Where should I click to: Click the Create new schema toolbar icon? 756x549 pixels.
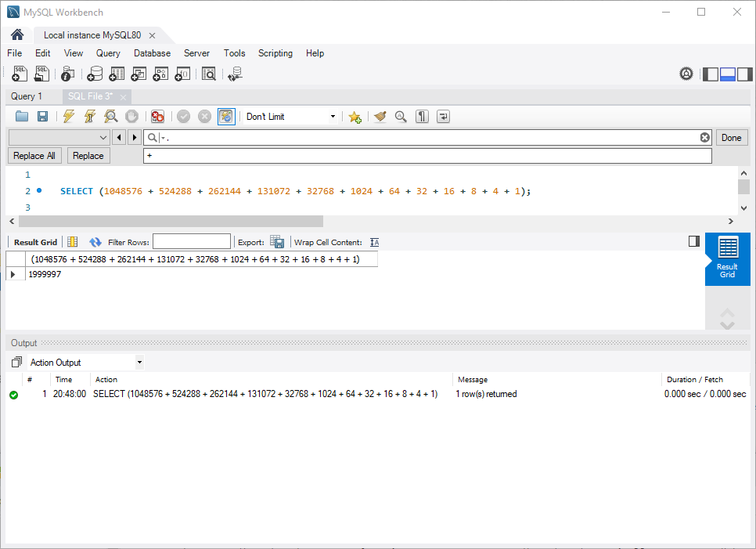pos(95,74)
